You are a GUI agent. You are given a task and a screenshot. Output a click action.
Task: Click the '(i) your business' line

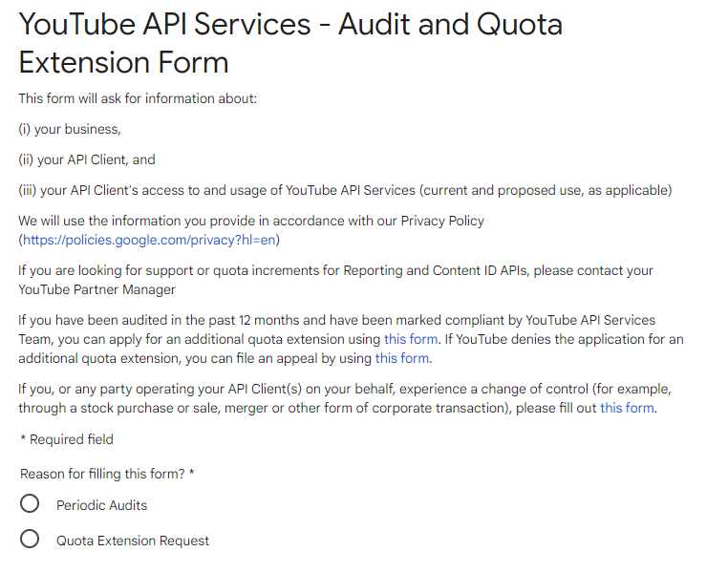(x=70, y=129)
